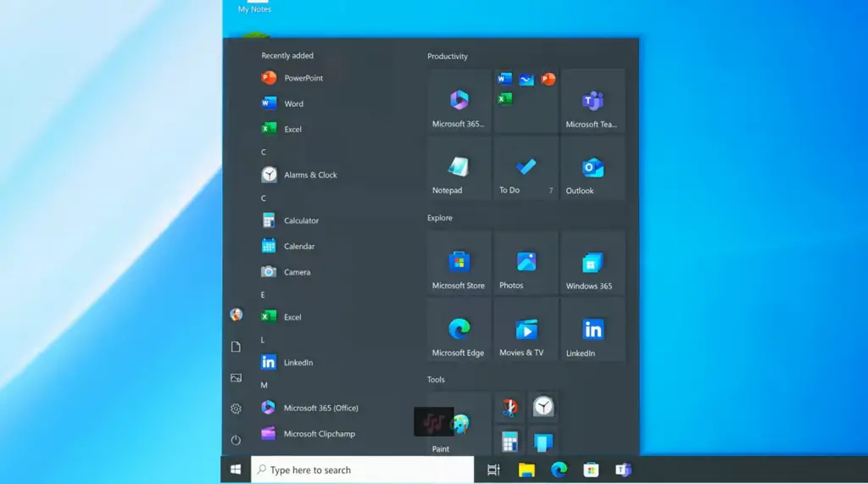Launch Edge from the taskbar
868x484 pixels.
coord(559,470)
